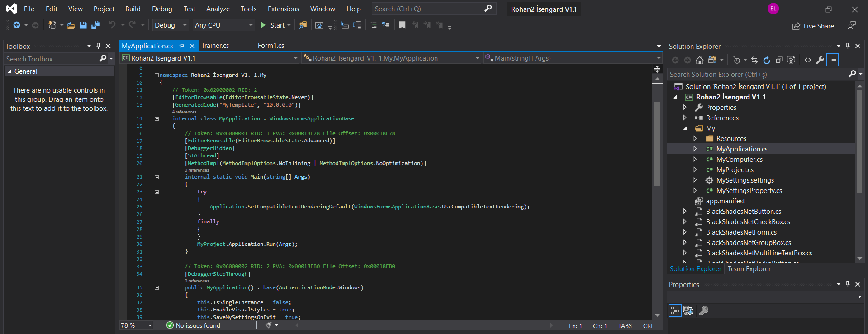Expand the References node
The width and height of the screenshot is (868, 334).
(x=685, y=118)
